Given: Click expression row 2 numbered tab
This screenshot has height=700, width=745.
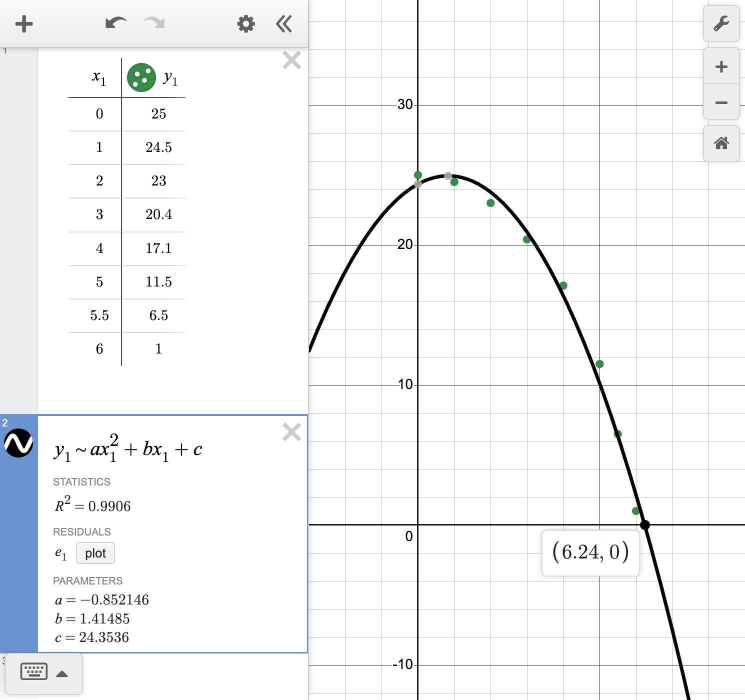Looking at the screenshot, I should (x=5, y=422).
